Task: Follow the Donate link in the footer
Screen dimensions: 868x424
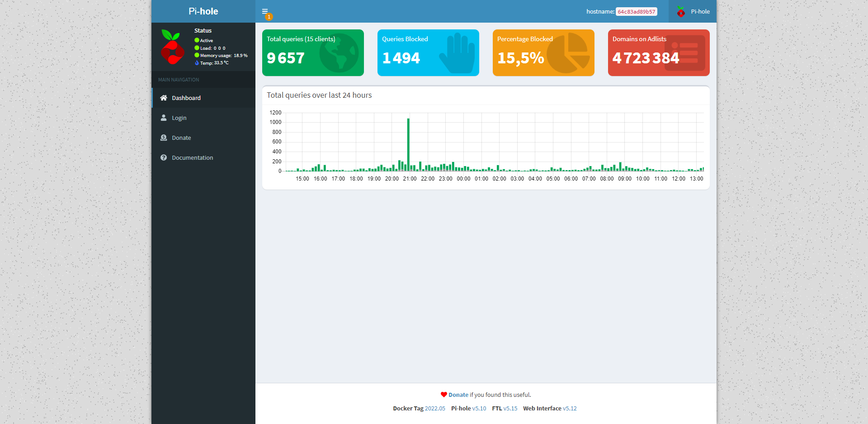Action: [458, 395]
